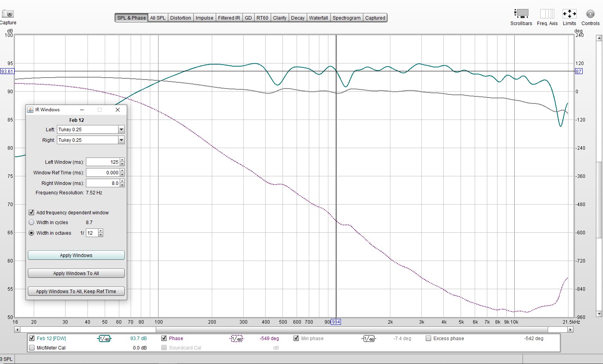Increase Window Ref Time stepper up arrow
603x364 pixels.
click(x=122, y=170)
